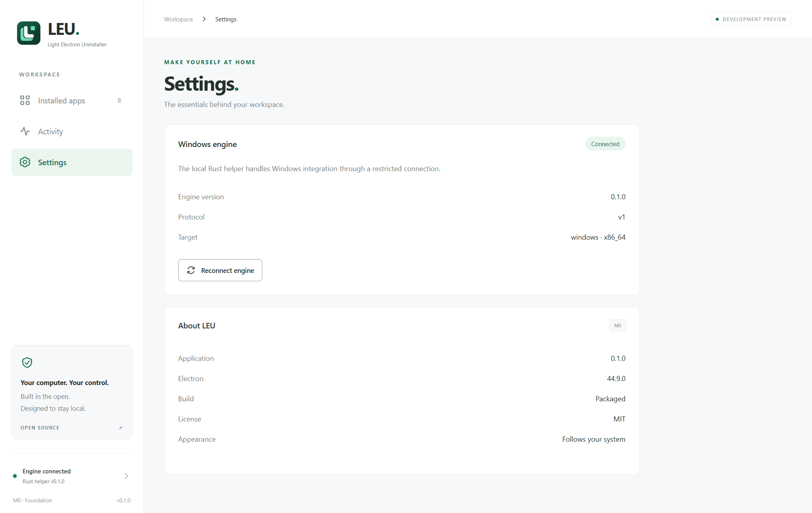This screenshot has width=812, height=513.
Task: Select the Build value Packaged
Action: coord(610,399)
